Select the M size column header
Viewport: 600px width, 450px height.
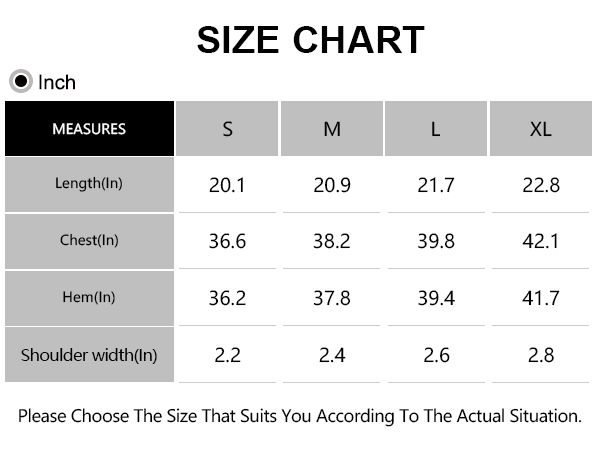coord(332,129)
